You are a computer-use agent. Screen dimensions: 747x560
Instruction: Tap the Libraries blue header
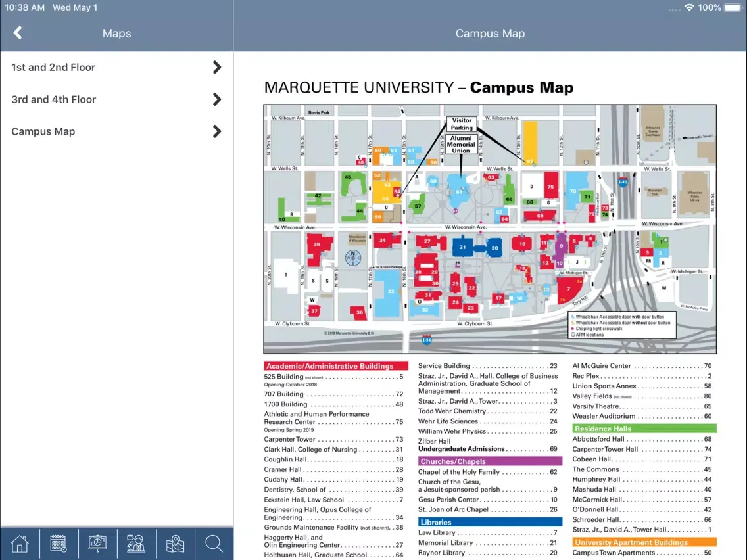point(491,522)
